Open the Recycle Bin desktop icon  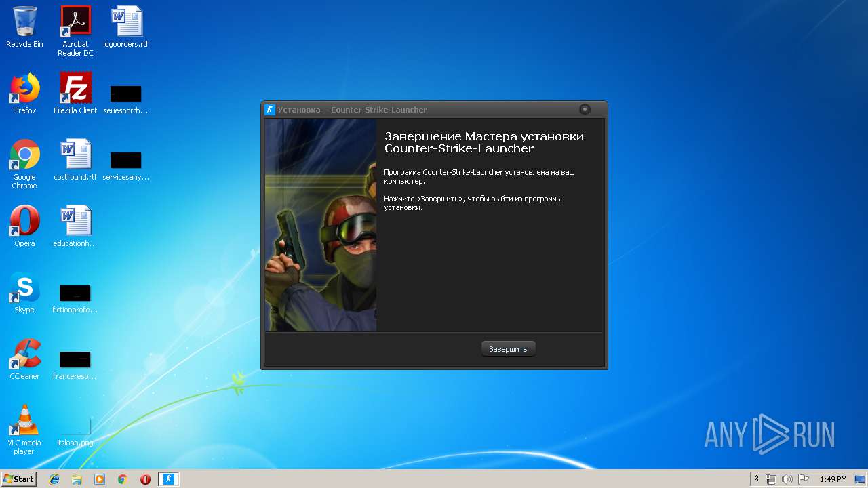24,28
